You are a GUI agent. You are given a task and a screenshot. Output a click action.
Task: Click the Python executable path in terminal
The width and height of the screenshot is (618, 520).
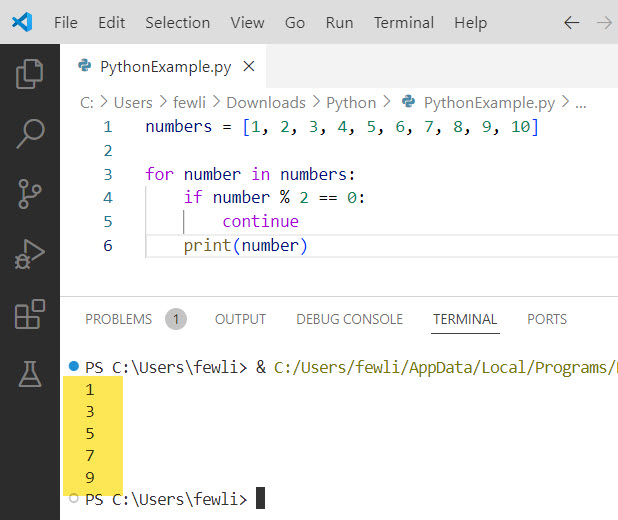[445, 367]
